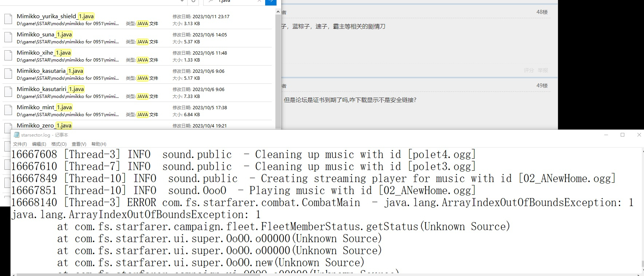The height and width of the screenshot is (276, 644).
Task: Click file icon of Mimikko_kasutaria_1.java
Action: [x=8, y=74]
